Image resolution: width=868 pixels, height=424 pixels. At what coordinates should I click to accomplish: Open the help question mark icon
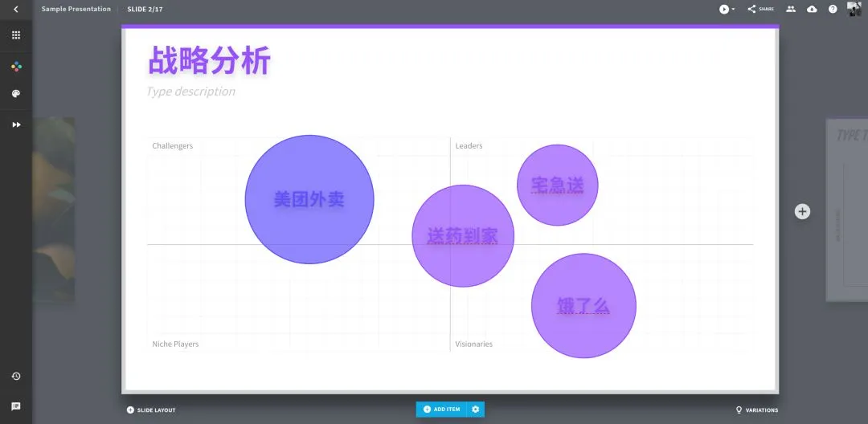click(x=833, y=9)
